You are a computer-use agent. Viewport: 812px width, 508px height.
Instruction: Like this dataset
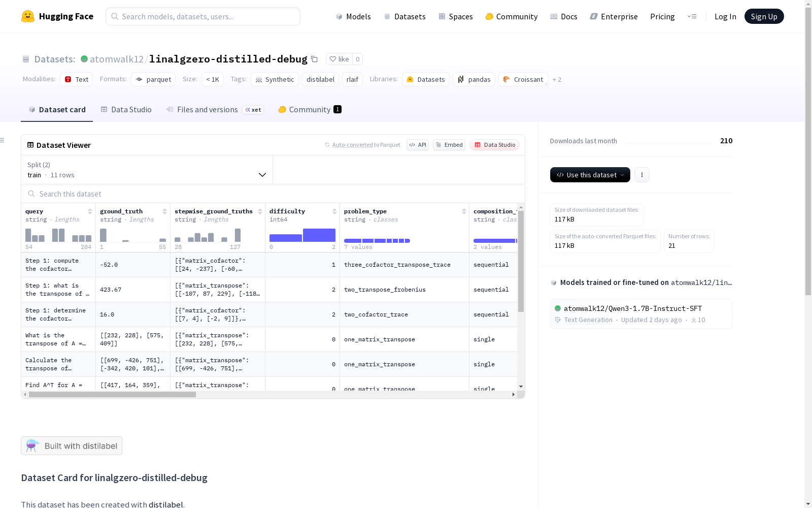pos(339,59)
